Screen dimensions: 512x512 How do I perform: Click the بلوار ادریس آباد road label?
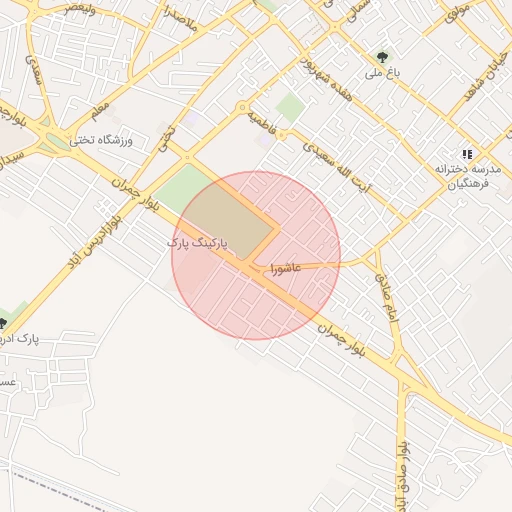coord(94,241)
